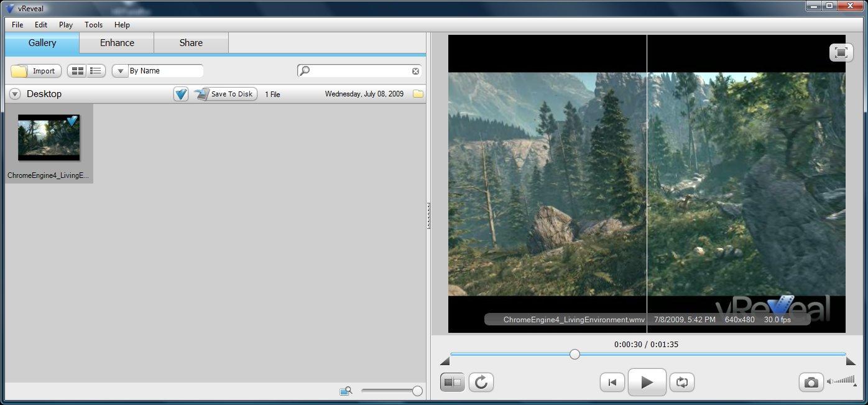
Task: Play the video
Action: coord(647,382)
